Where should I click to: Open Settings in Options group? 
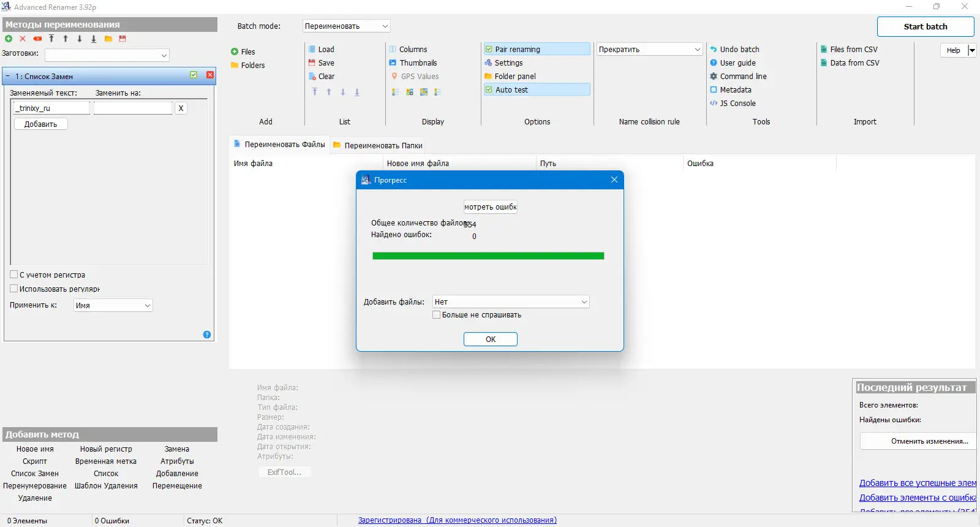(x=503, y=63)
